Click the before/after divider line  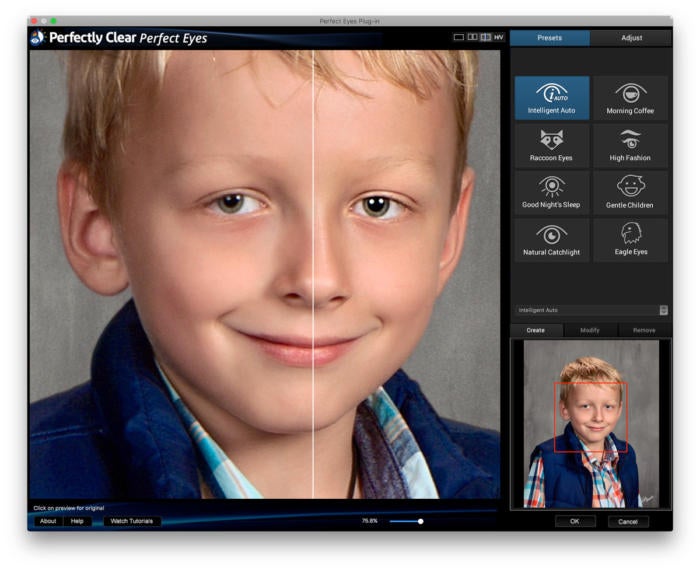pos(313,274)
